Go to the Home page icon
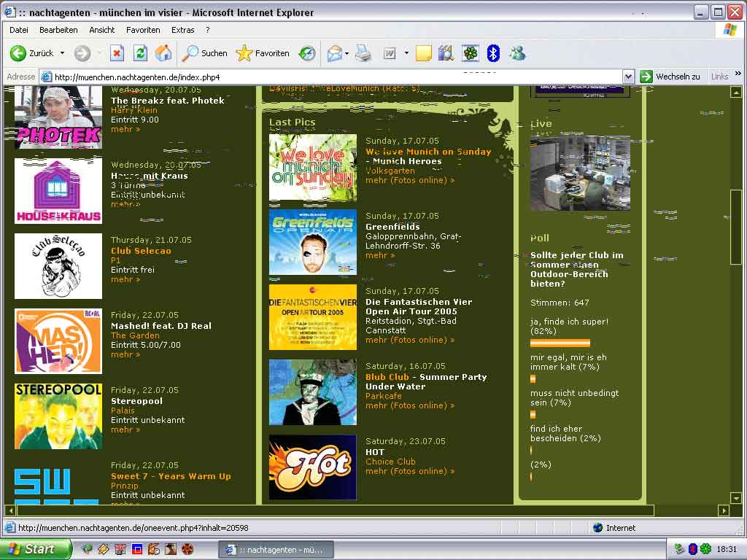This screenshot has height=560, width=747. click(163, 53)
